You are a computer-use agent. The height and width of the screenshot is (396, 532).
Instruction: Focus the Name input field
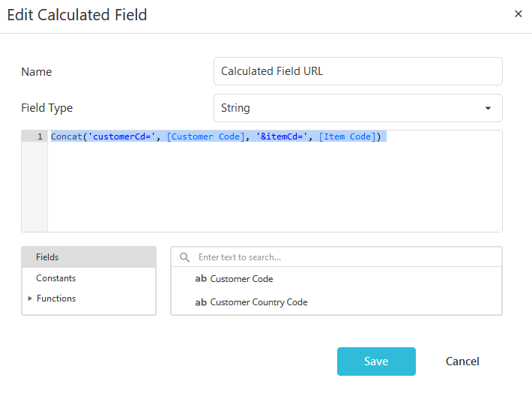(x=357, y=71)
